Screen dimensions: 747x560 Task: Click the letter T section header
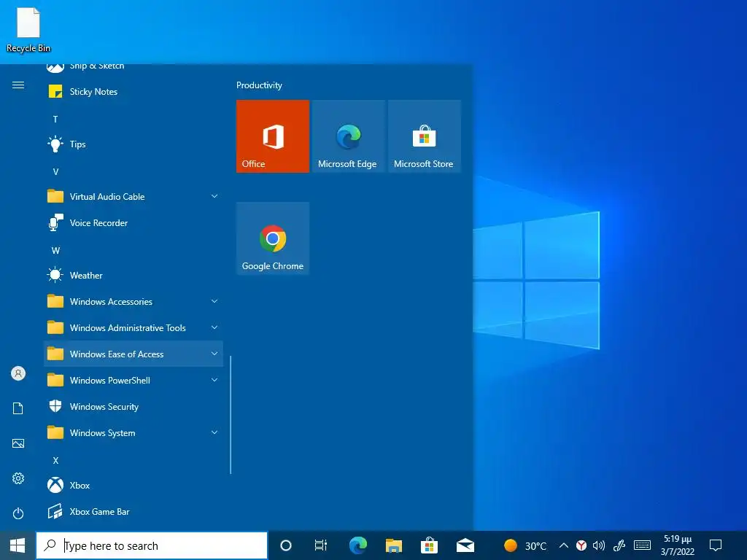[x=55, y=119]
